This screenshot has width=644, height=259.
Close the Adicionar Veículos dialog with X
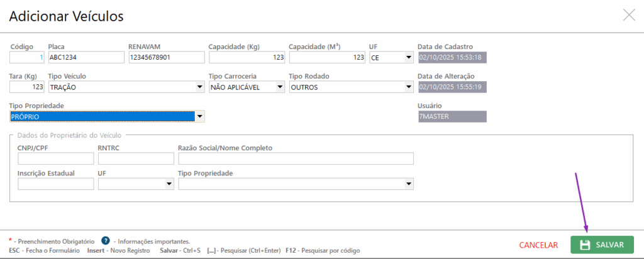tap(629, 15)
